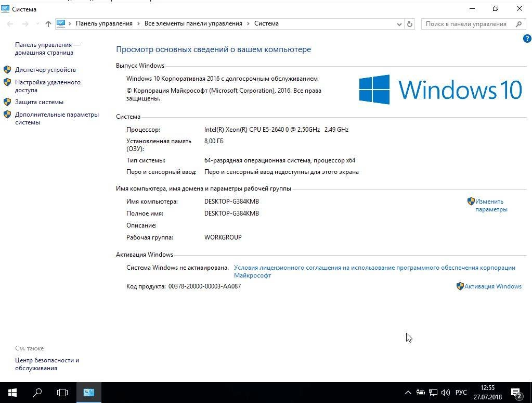The width and height of the screenshot is (532, 403).
Task: Click shield icon beside Защита системы
Action: 7,102
